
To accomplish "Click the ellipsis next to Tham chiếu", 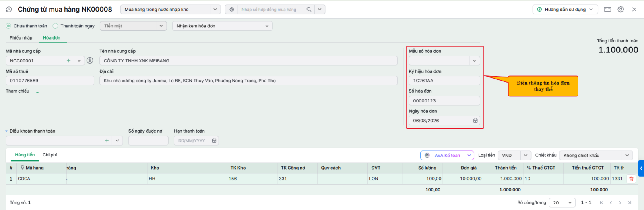I will 38,92.
